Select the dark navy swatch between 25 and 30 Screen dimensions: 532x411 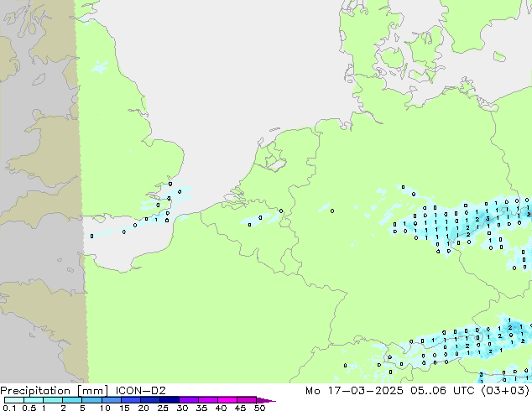(x=169, y=400)
